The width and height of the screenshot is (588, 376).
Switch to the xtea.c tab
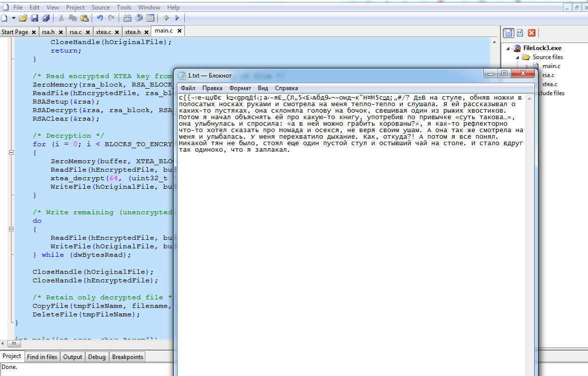coord(103,32)
